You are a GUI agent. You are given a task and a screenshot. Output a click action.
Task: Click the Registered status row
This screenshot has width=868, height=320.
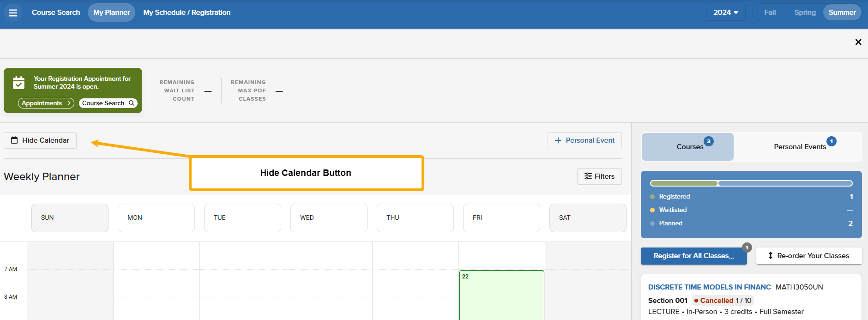[751, 197]
